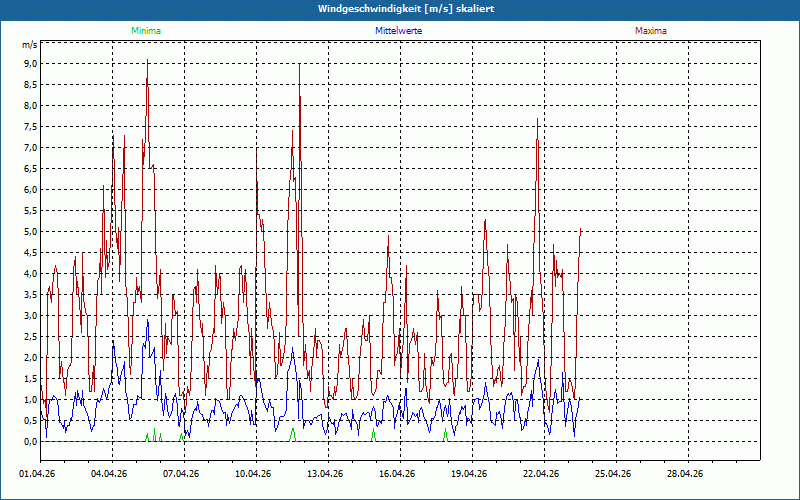Click the 10.04.26 date on the x-axis
This screenshot has width=800, height=500.
[255, 474]
